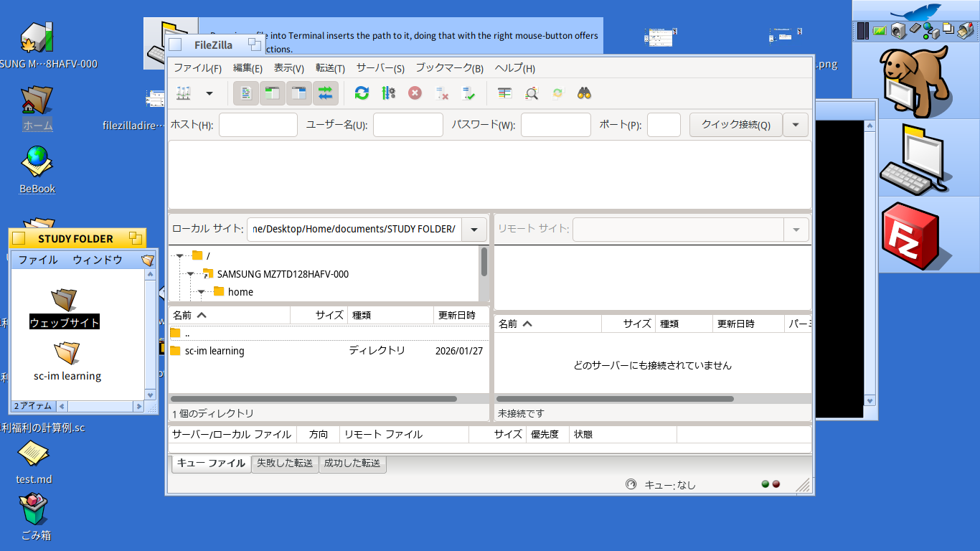
Task: Click the binoculars file search icon
Action: (584, 93)
